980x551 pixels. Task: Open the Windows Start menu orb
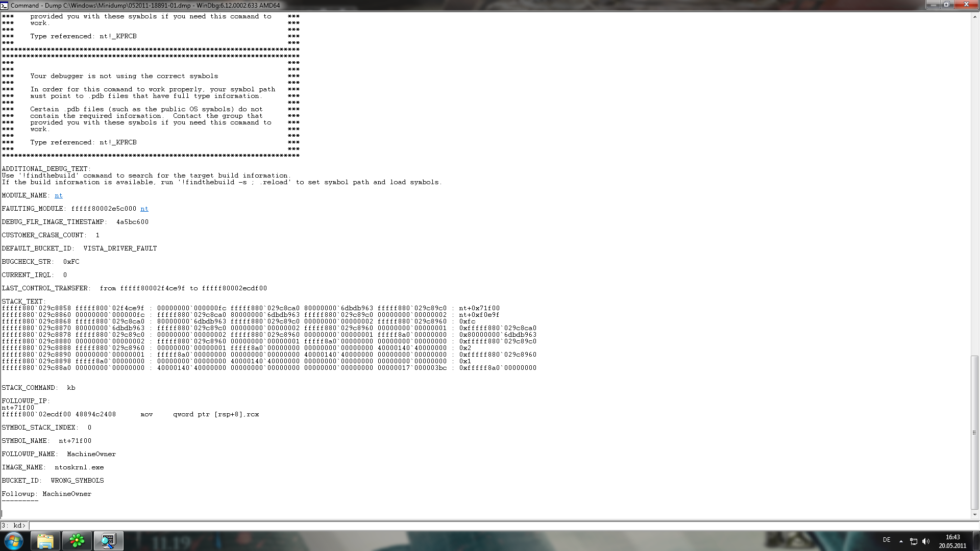point(14,541)
